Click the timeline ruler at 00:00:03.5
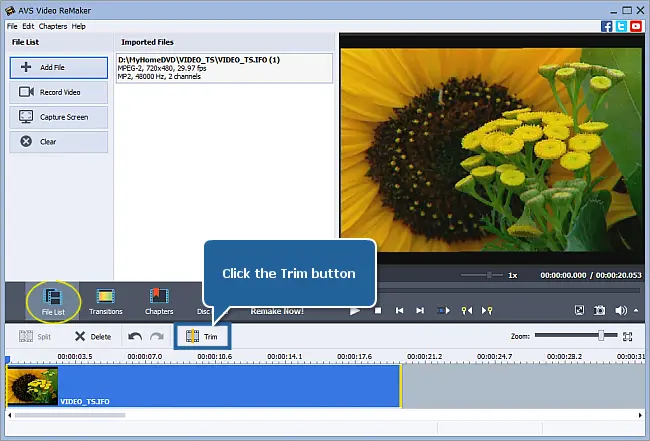650x441 pixels. pyautogui.click(x=75, y=356)
